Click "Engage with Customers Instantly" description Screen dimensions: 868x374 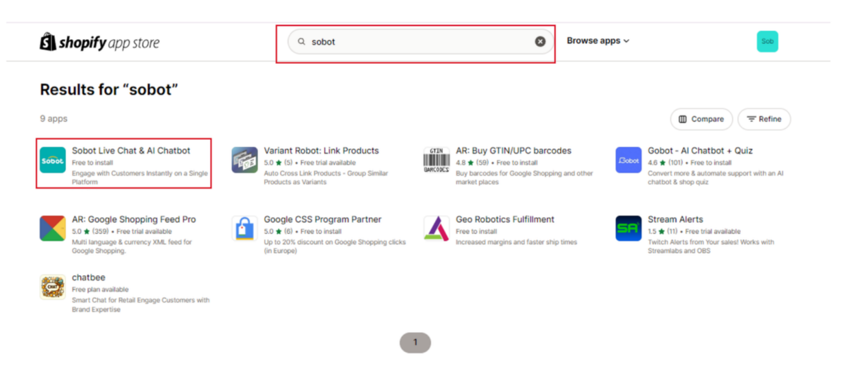140,178
